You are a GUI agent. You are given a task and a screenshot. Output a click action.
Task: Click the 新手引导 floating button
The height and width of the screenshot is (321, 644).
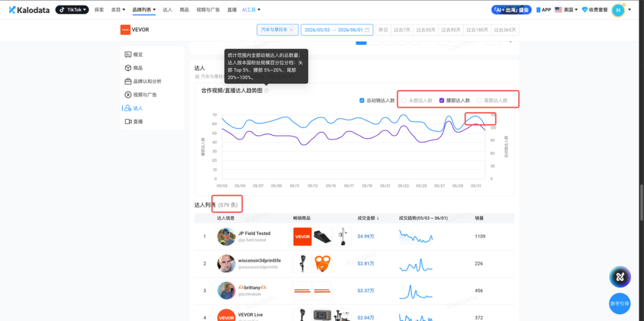[620, 304]
